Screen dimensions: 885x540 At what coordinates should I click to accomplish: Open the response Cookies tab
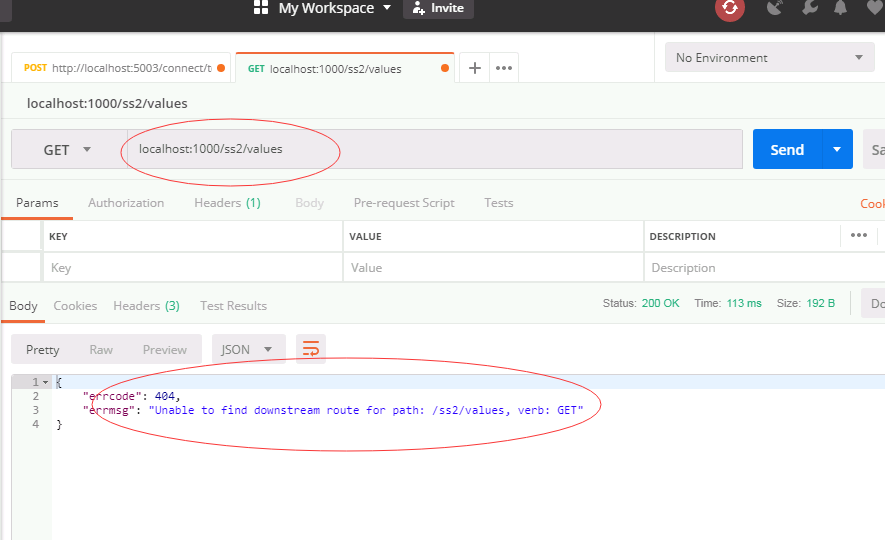click(75, 306)
